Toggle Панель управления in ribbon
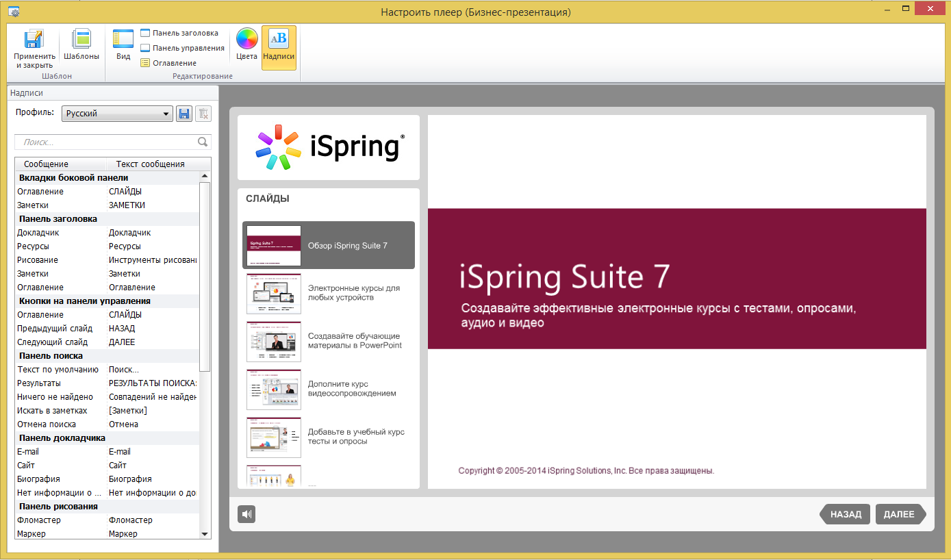 pyautogui.click(x=183, y=48)
